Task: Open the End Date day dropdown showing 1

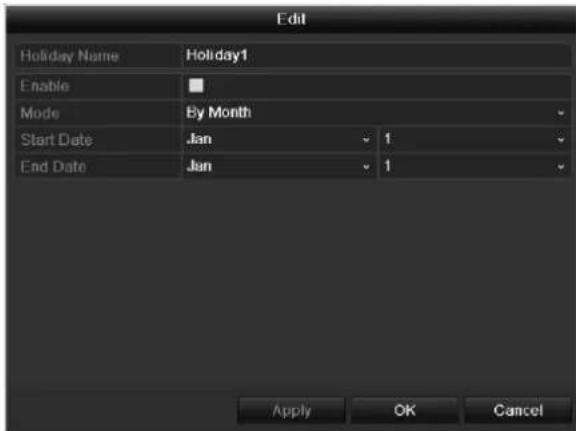Action: coord(475,166)
